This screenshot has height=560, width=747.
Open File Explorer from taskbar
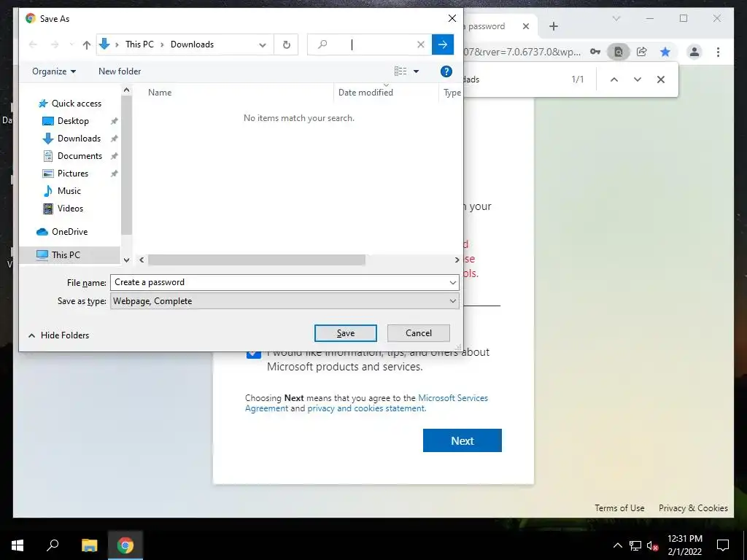(89, 545)
